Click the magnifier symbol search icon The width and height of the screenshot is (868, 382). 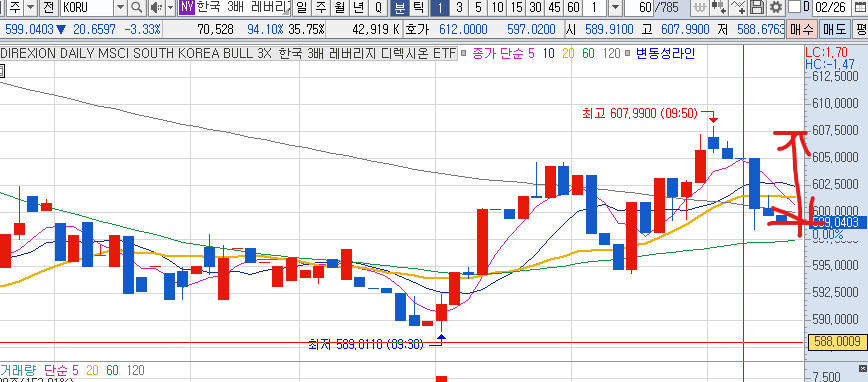coord(137,8)
